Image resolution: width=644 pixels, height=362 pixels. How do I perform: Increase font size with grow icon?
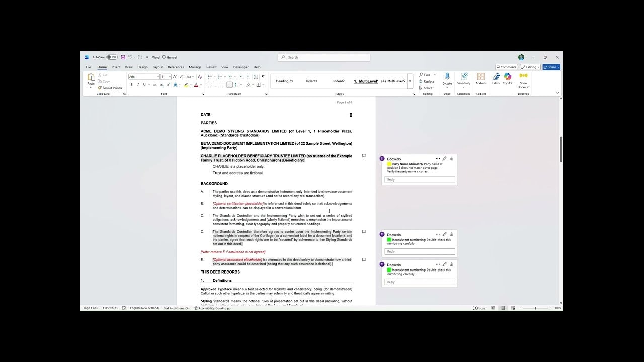click(175, 77)
